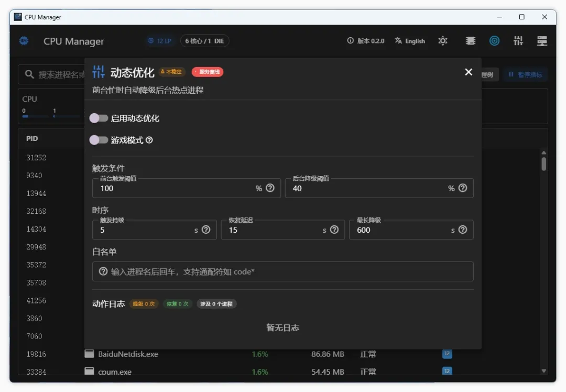Image resolution: width=566 pixels, height=392 pixels.
Task: Open the memory chip icon in header
Action: 470,41
